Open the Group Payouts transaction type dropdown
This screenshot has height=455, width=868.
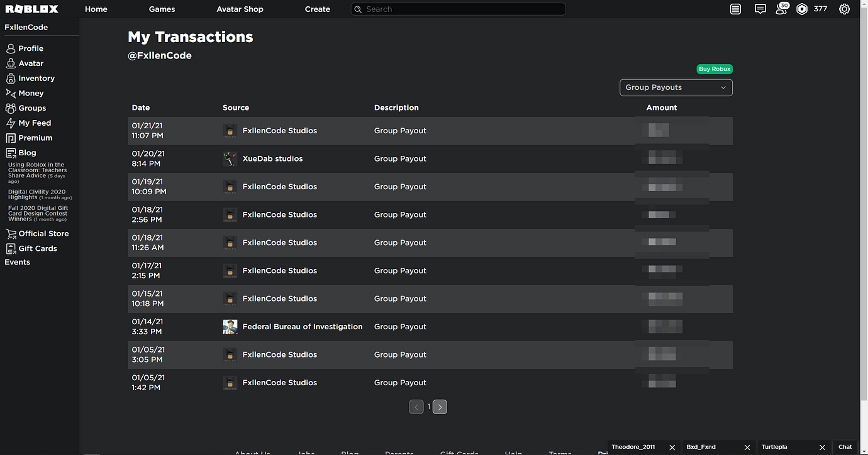tap(676, 87)
